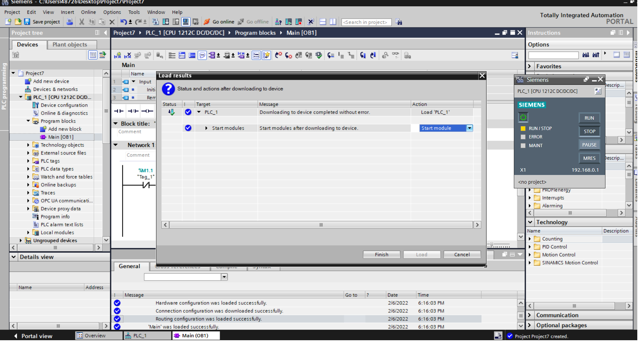Viewport: 644px width, 362px height.
Task: Upload from device toolbar icon
Action: [176, 22]
